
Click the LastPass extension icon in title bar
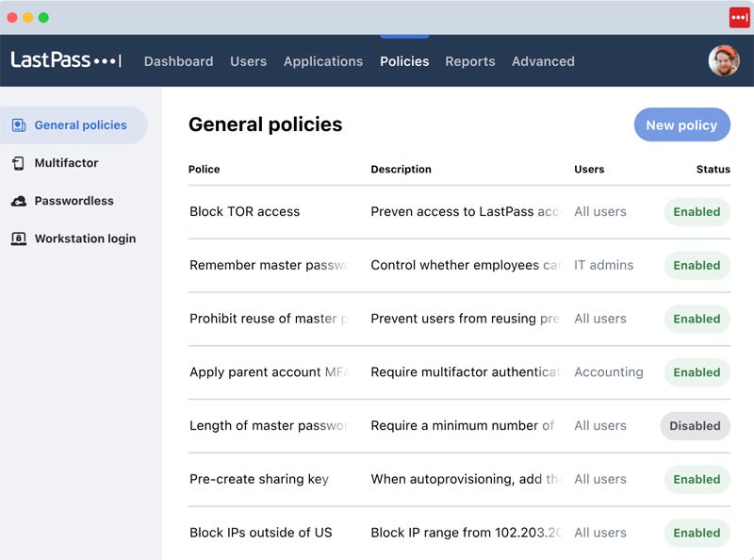pyautogui.click(x=739, y=17)
